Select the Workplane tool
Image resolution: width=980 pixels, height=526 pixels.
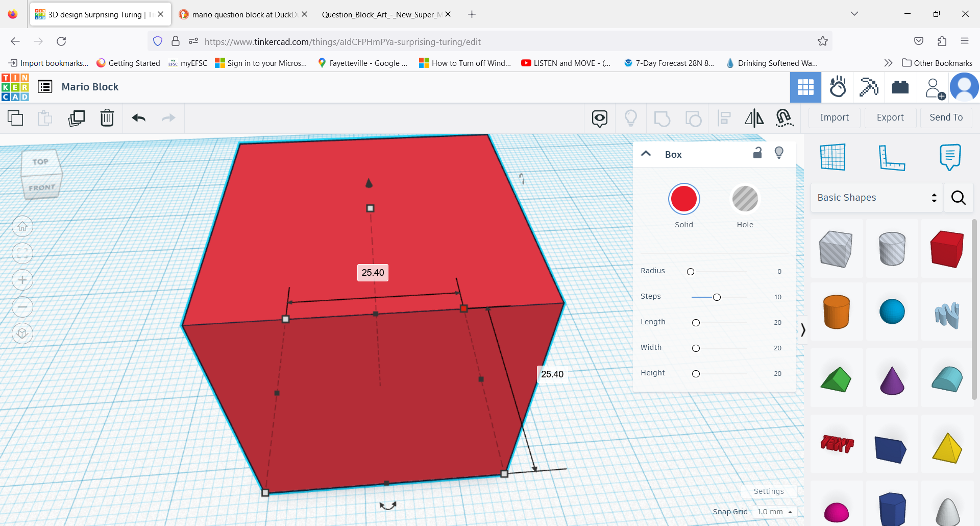click(832, 157)
